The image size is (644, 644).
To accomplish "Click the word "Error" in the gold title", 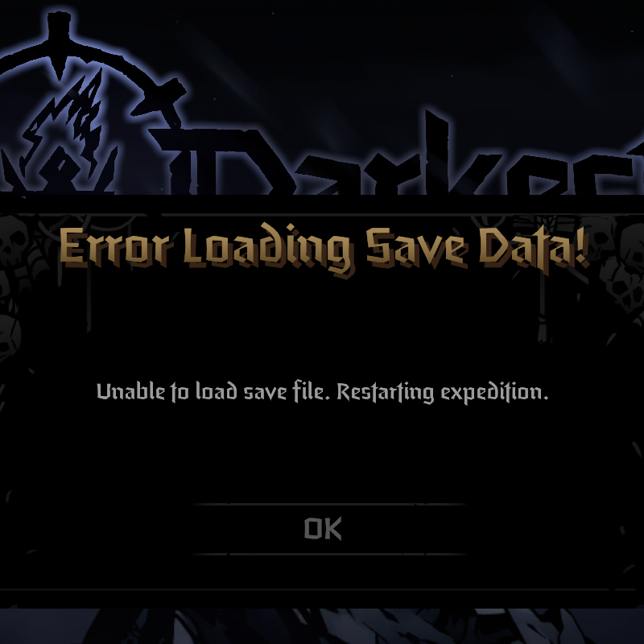I will 114,246.
